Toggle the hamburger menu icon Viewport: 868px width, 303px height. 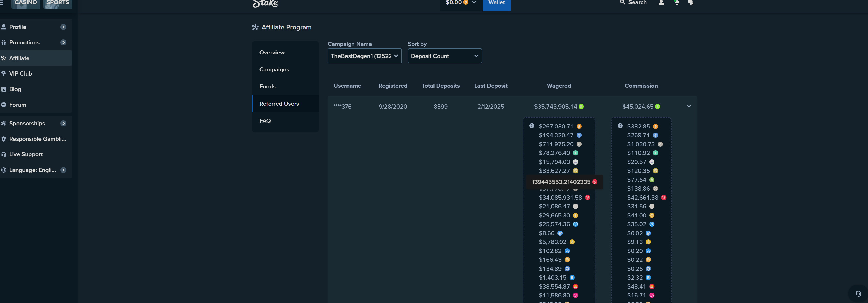(1, 3)
